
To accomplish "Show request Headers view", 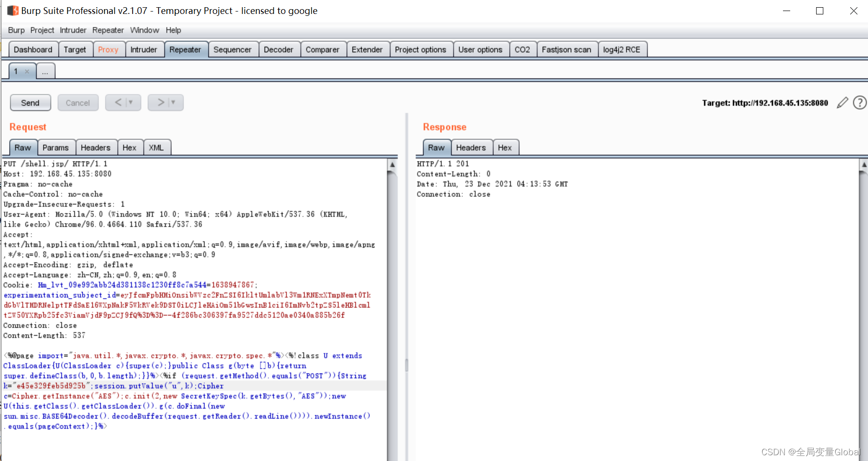I will pyautogui.click(x=96, y=148).
